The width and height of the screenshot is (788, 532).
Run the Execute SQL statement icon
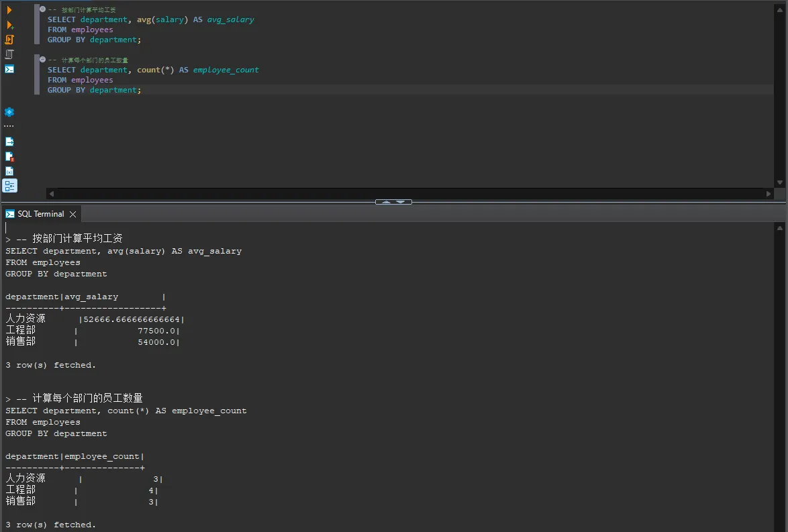coord(9,10)
